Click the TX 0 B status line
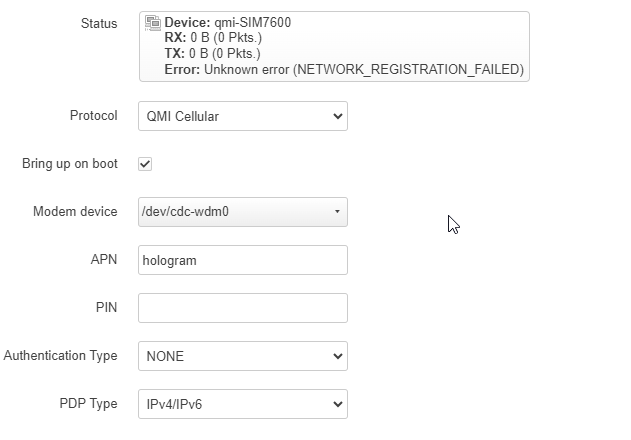This screenshot has width=631, height=440. (x=212, y=54)
